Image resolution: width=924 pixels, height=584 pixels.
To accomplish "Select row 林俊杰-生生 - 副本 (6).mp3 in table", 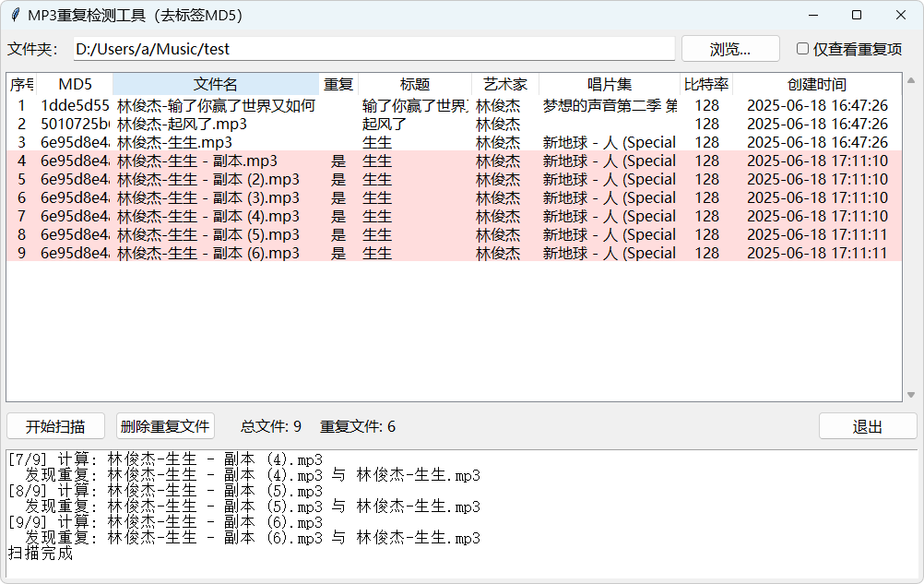I will 454,253.
